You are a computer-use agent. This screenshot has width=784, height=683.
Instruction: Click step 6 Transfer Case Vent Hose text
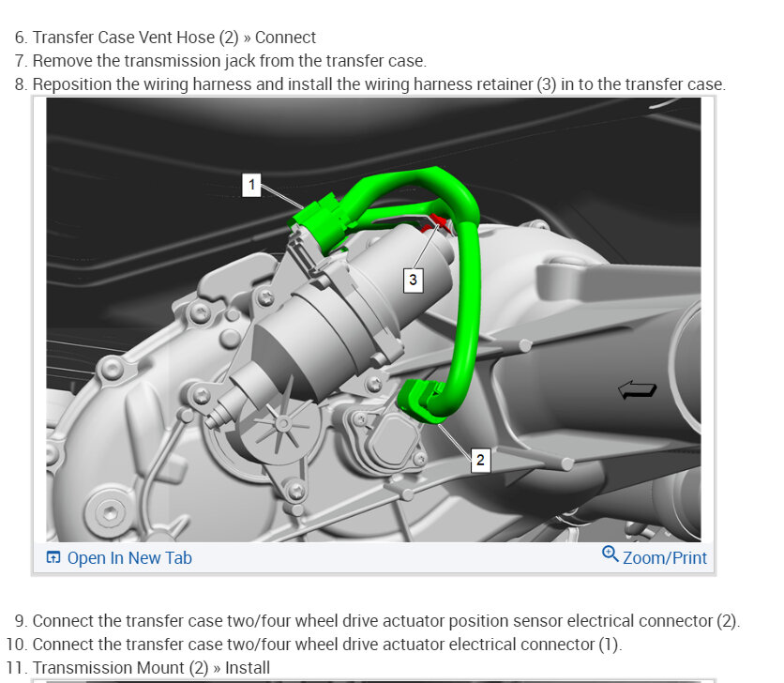pos(174,38)
